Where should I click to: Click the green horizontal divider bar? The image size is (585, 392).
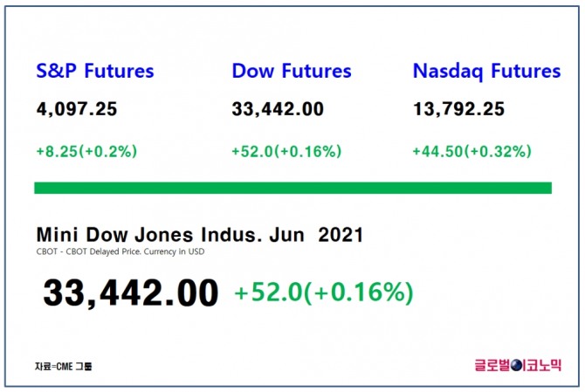click(292, 188)
